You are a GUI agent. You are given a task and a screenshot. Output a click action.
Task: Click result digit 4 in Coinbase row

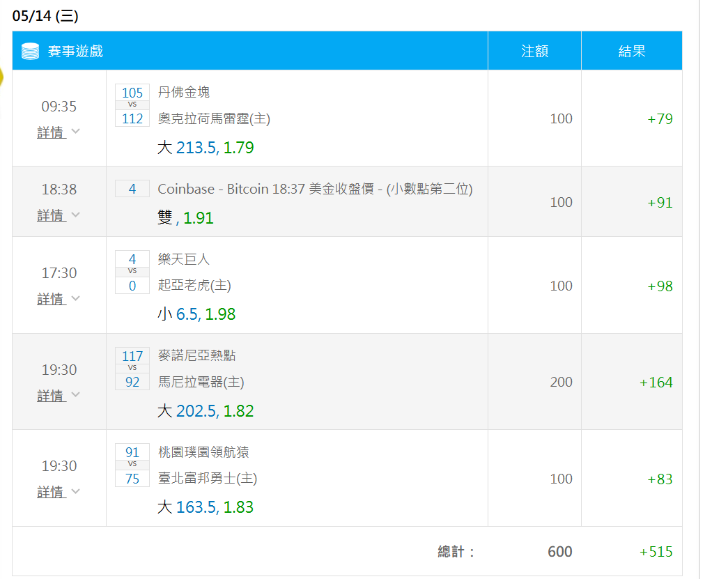[132, 189]
